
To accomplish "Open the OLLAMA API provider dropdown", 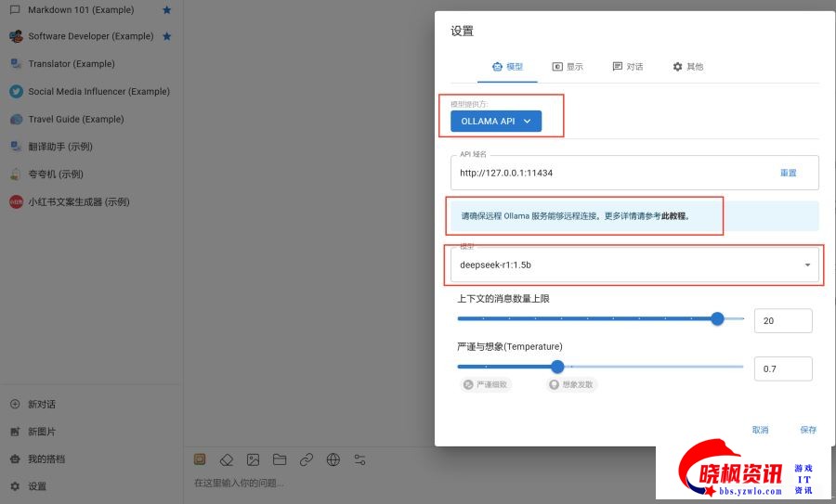I will (496, 121).
